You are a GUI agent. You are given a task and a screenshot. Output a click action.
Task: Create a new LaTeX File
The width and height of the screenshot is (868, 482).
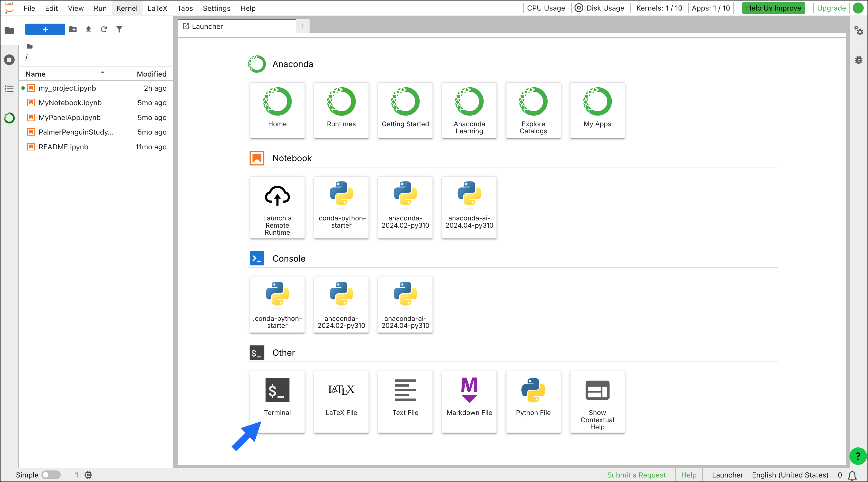341,401
